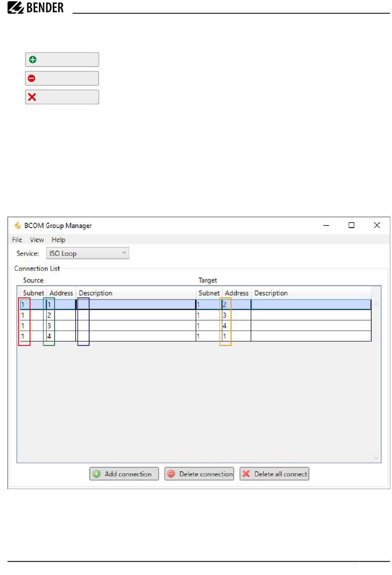
Task: Select source address cell 4
Action: (60, 336)
